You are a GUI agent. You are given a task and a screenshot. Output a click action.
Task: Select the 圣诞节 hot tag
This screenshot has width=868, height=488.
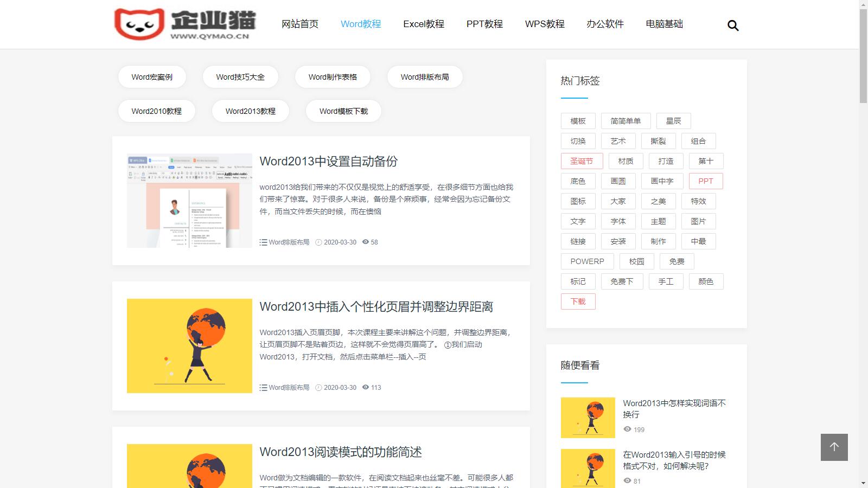pyautogui.click(x=581, y=161)
